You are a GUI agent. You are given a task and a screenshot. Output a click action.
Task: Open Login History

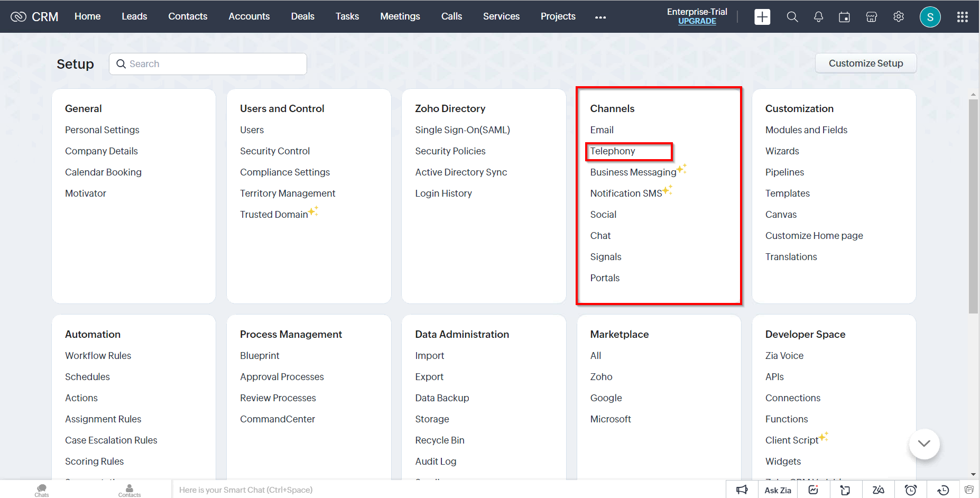pyautogui.click(x=443, y=193)
